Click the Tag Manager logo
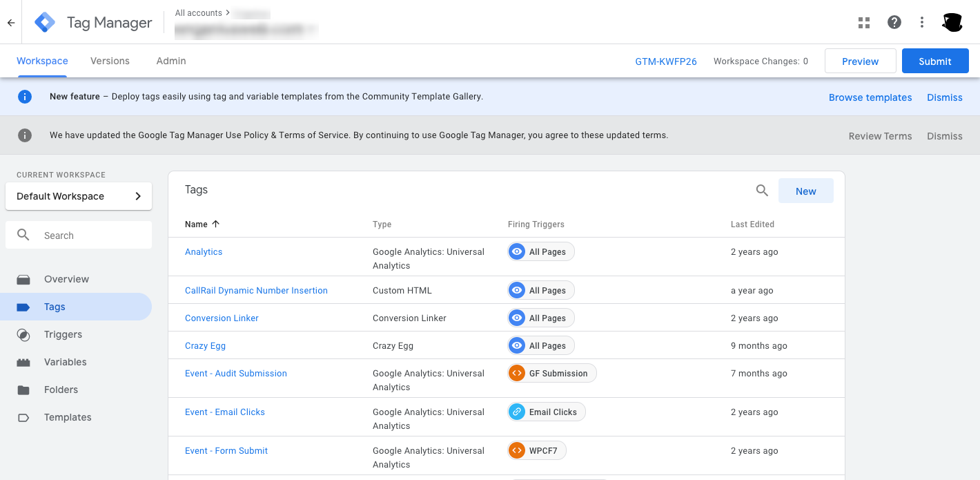This screenshot has width=980, height=480. pyautogui.click(x=45, y=22)
